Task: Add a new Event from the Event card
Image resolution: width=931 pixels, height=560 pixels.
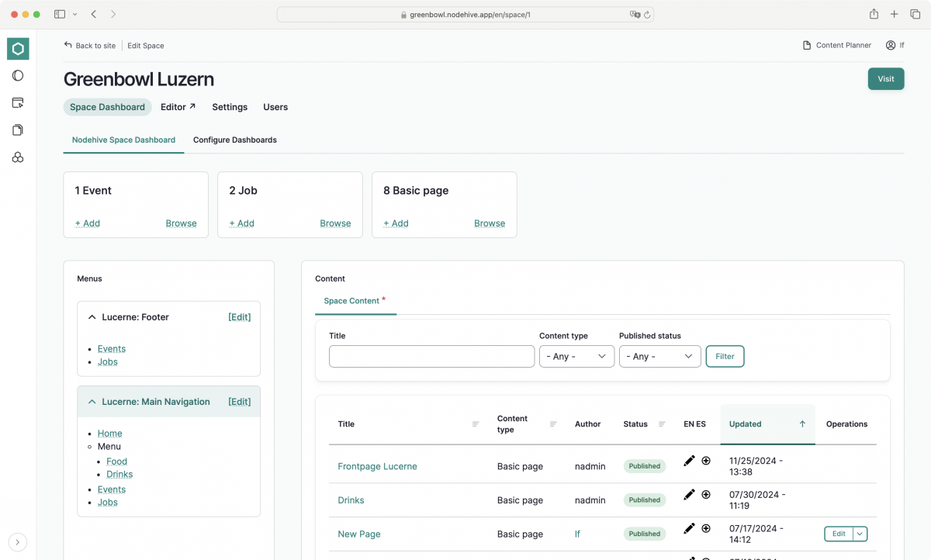Action: (88, 223)
